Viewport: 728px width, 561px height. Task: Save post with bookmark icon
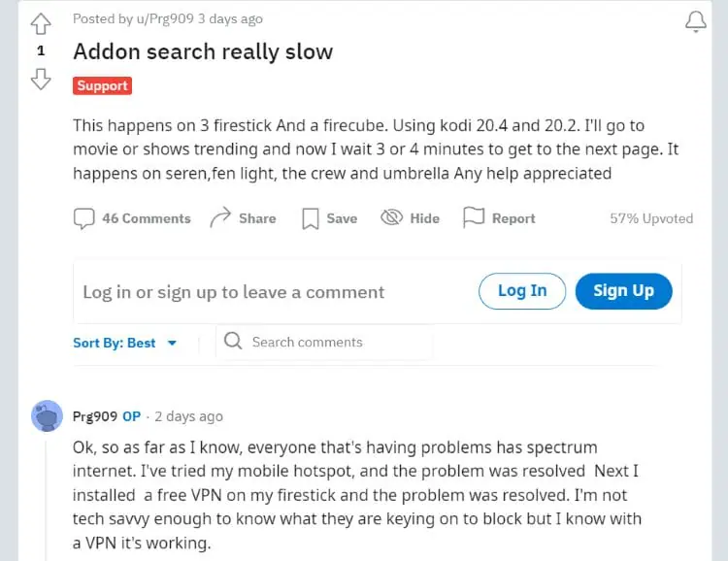[x=311, y=218]
